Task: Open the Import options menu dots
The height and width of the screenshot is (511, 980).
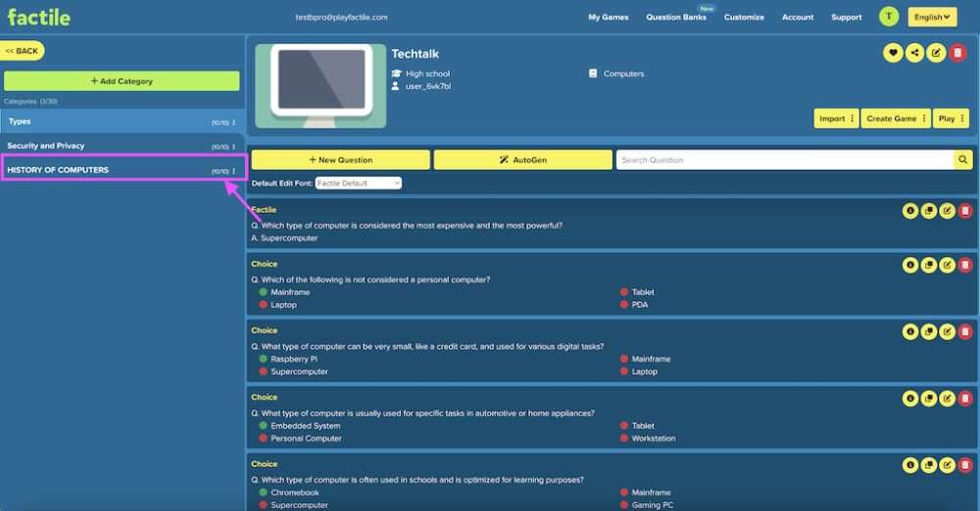Action: click(x=852, y=119)
